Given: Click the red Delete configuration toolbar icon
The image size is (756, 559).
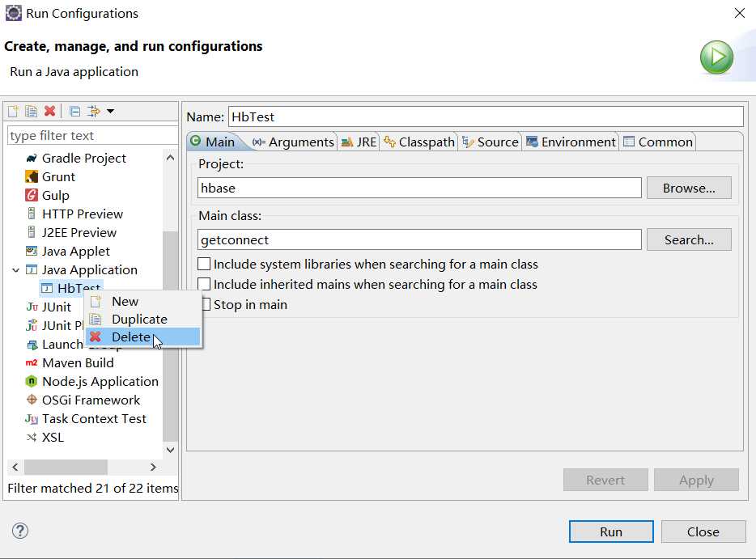Looking at the screenshot, I should coord(49,112).
